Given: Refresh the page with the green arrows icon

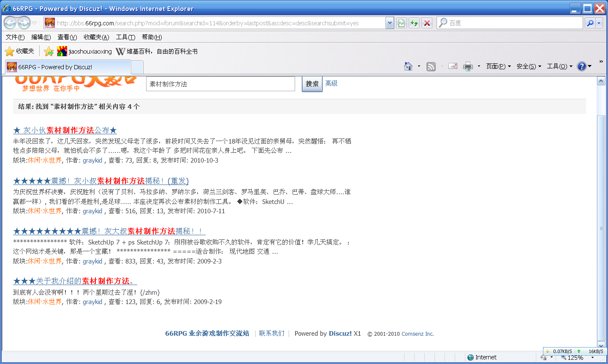Looking at the screenshot, I should [x=414, y=23].
